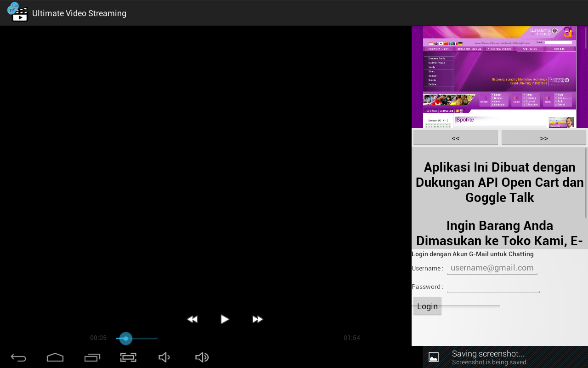Focus the Gmail username field
This screenshot has width=588, height=368.
(492, 268)
